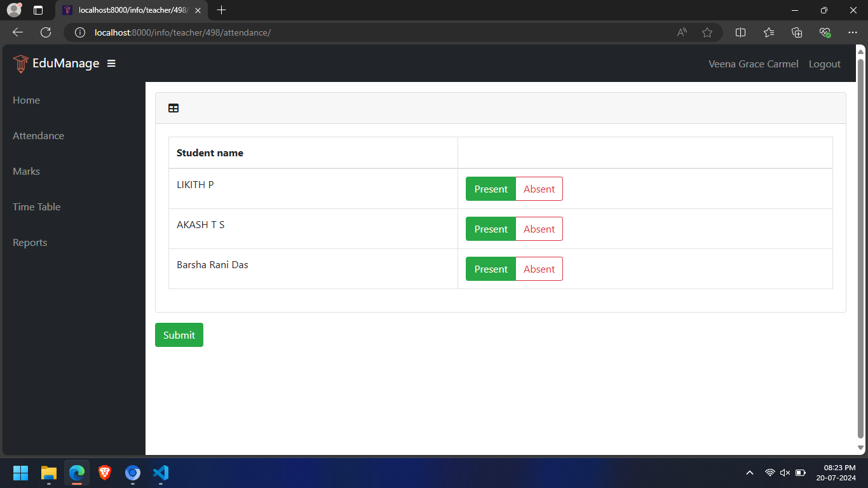Screen dimensions: 868x488
Task: Add page to favorites star icon
Action: (707, 32)
